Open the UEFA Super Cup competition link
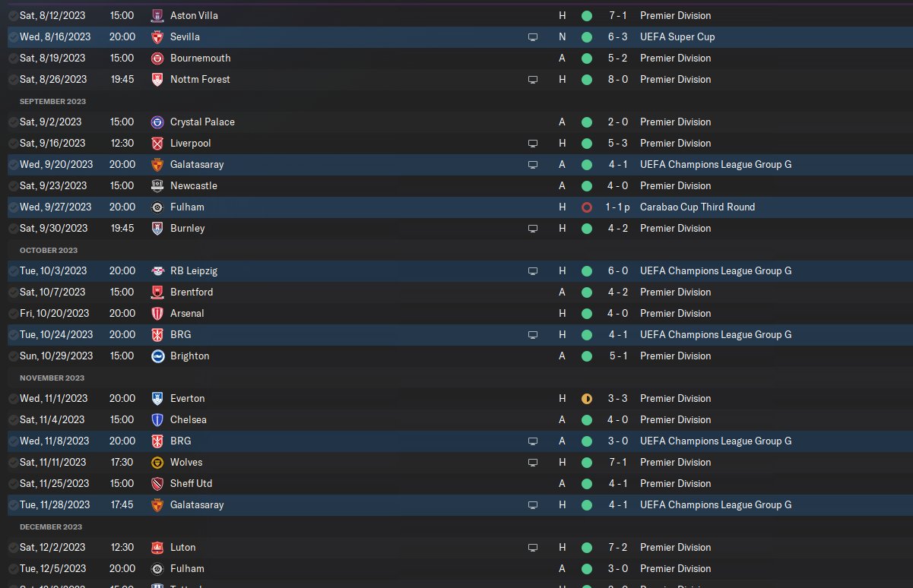This screenshot has width=913, height=588. coord(677,36)
